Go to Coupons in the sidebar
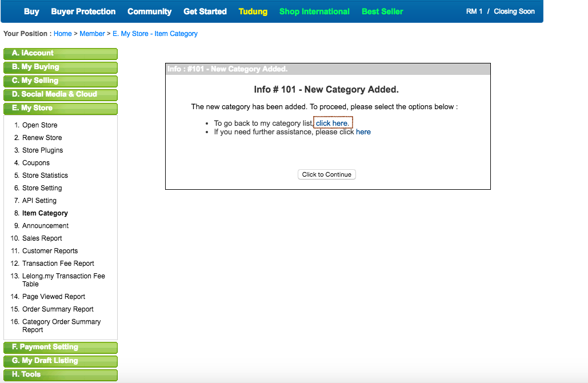 36,163
